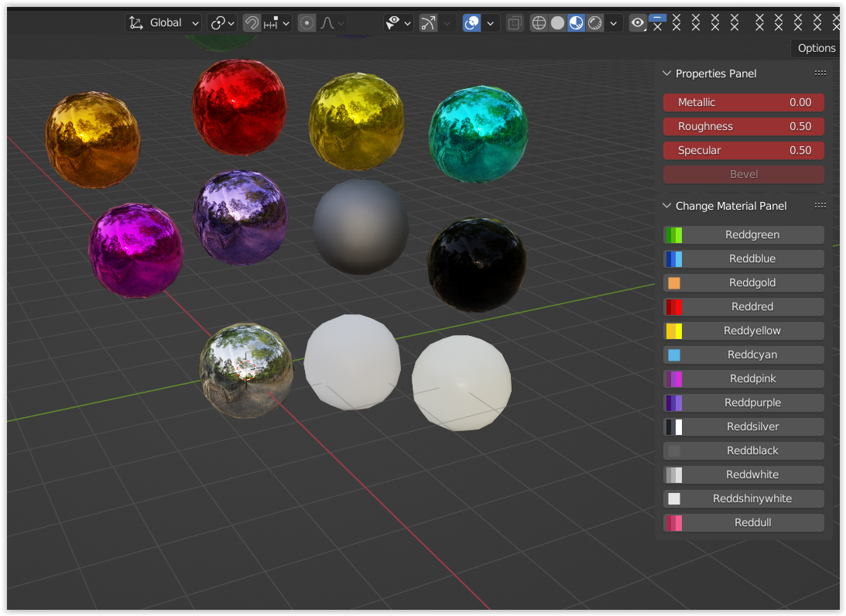The height and width of the screenshot is (616, 846).
Task: Click the Roughness slider
Action: [744, 126]
